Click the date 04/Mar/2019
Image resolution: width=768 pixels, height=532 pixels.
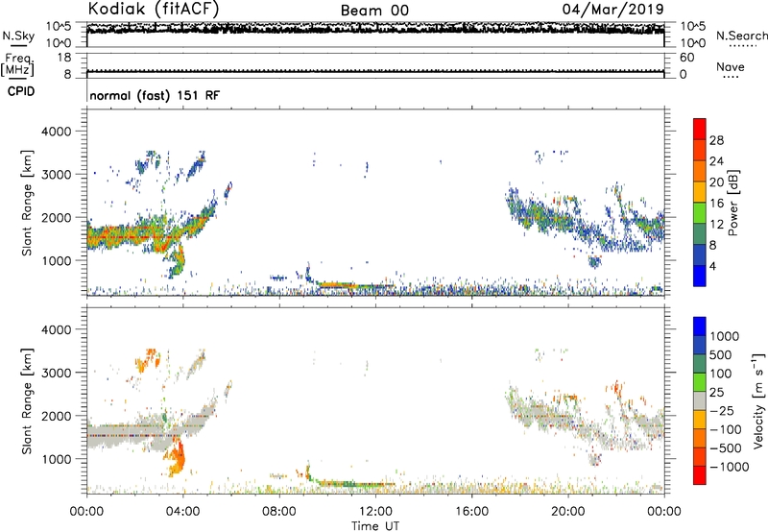click(612, 10)
